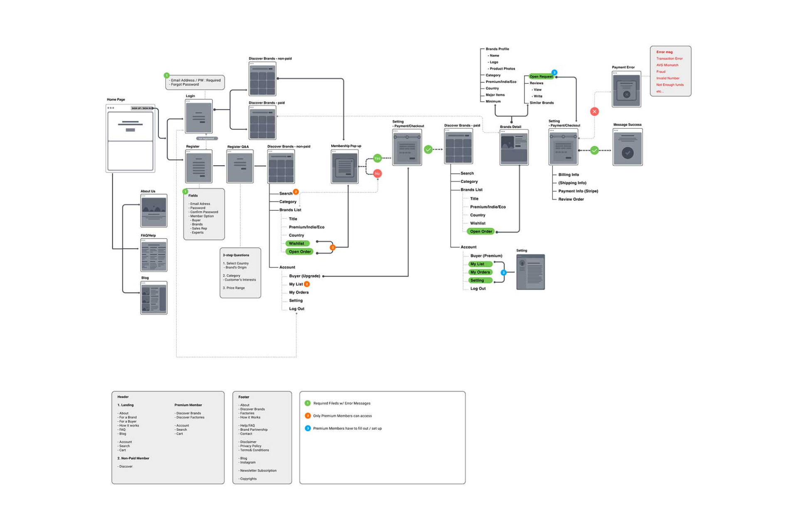The image size is (798, 532).
Task: Click Payment Info (Stripe) tree item
Action: (578, 191)
